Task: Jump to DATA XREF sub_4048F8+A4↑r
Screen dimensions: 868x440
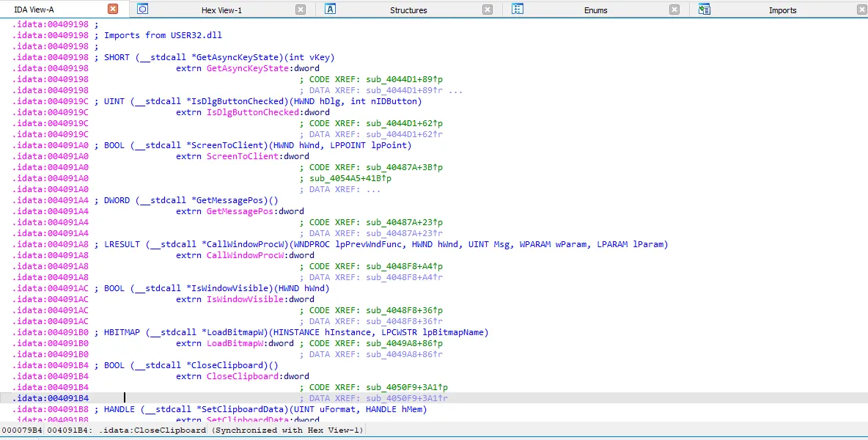Action: coord(404,277)
